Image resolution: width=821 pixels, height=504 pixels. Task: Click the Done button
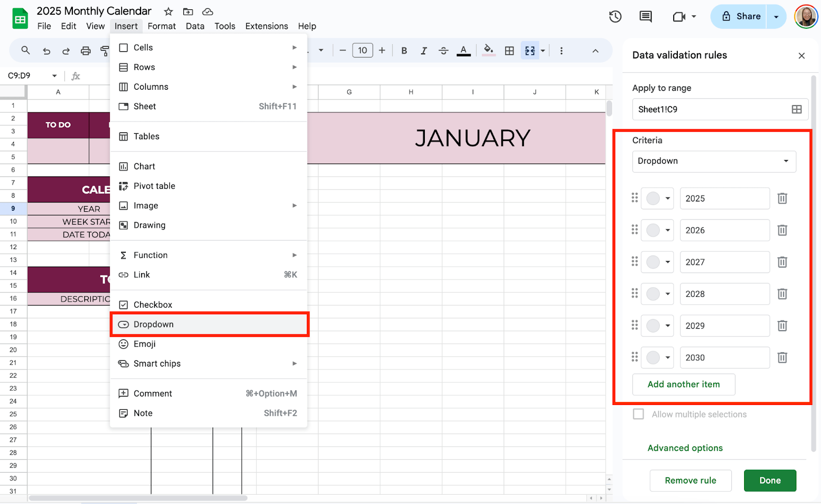[770, 480]
